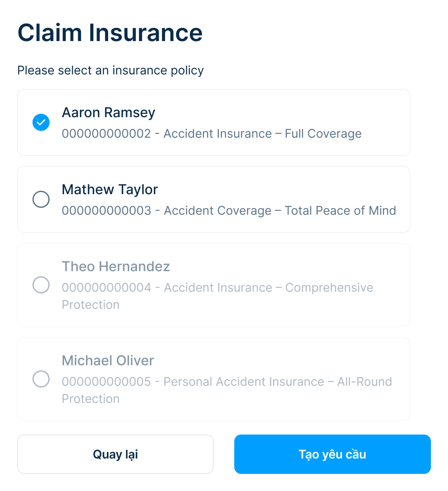Click the 'All-Round Protection' policy description
Image resolution: width=448 pixels, height=491 pixels.
(x=364, y=382)
